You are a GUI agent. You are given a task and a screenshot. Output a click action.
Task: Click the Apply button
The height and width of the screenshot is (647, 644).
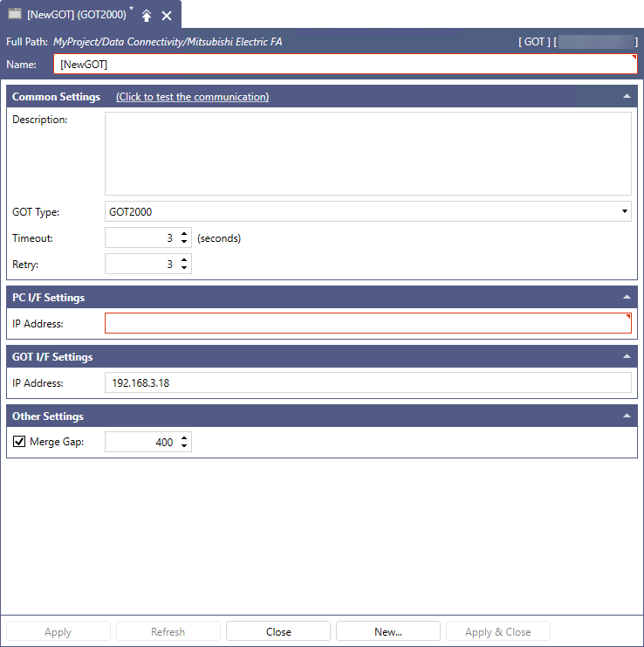tap(58, 631)
